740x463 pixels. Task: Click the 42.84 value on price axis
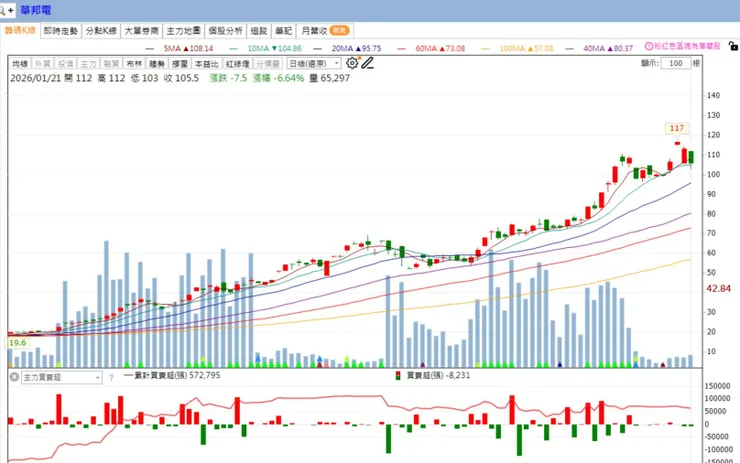718,288
